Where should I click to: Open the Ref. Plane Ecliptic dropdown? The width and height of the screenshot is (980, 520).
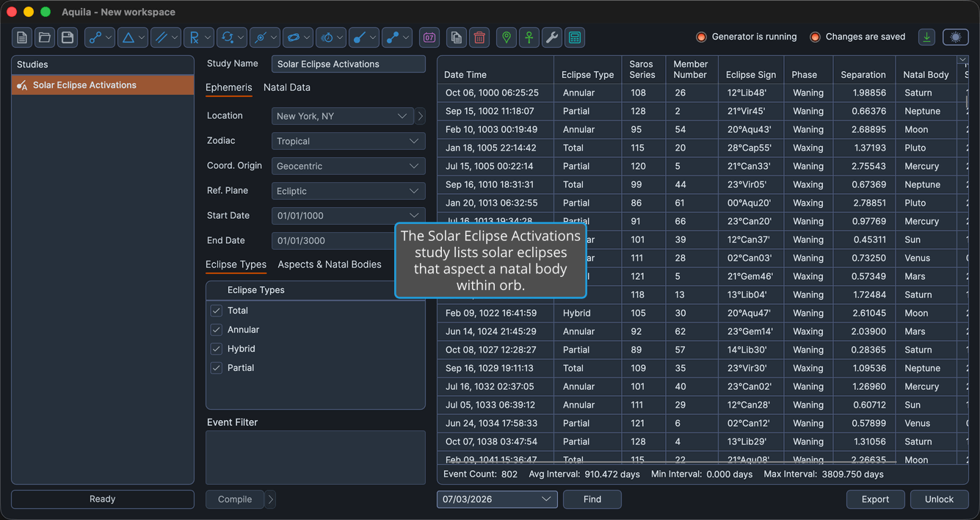[x=348, y=191]
